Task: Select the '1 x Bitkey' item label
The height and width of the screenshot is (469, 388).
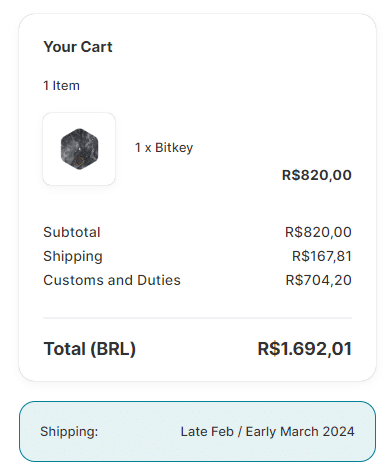Action: pos(164,148)
